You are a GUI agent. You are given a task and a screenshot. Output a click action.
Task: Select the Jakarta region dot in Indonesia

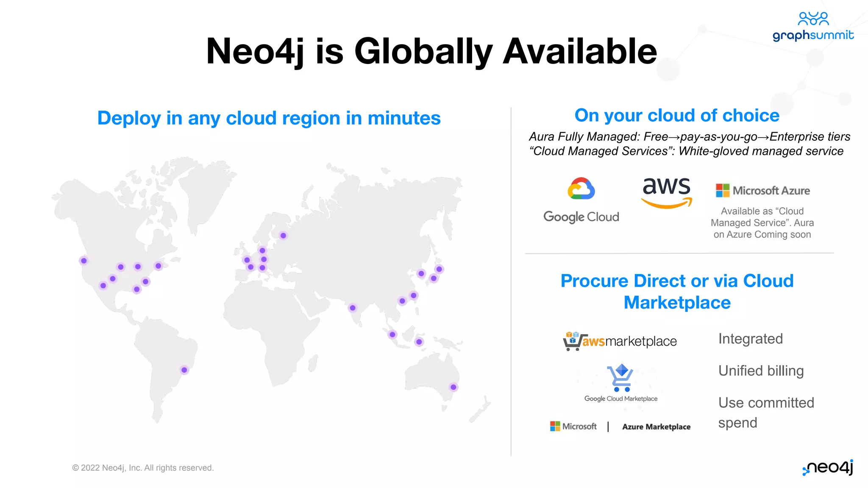click(419, 342)
